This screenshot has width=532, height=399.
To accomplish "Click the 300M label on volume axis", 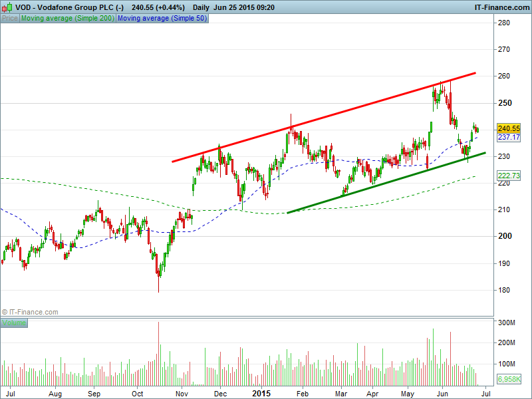I will [507, 323].
